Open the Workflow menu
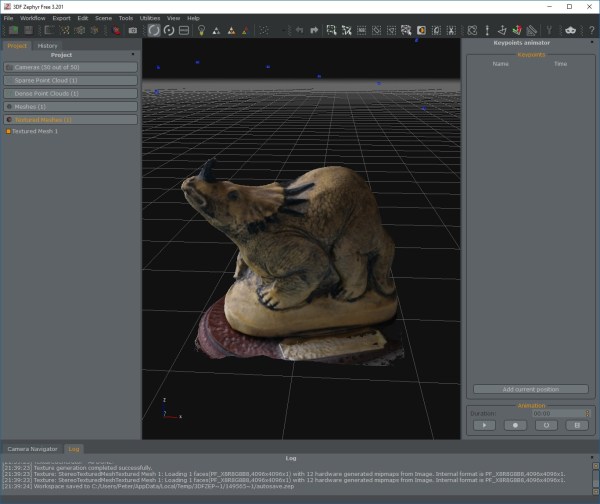The width and height of the screenshot is (600, 504). point(33,18)
